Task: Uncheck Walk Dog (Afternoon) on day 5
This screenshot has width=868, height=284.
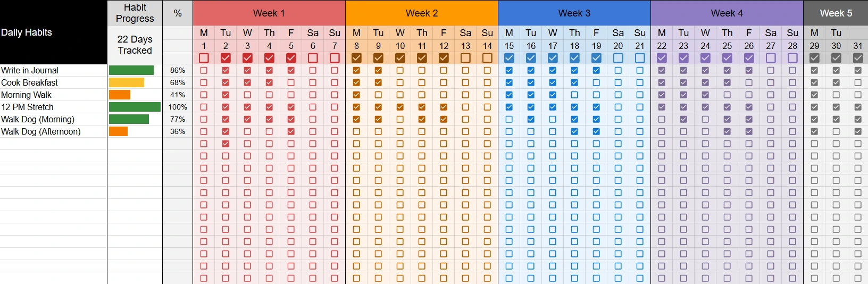Action: pos(291,131)
